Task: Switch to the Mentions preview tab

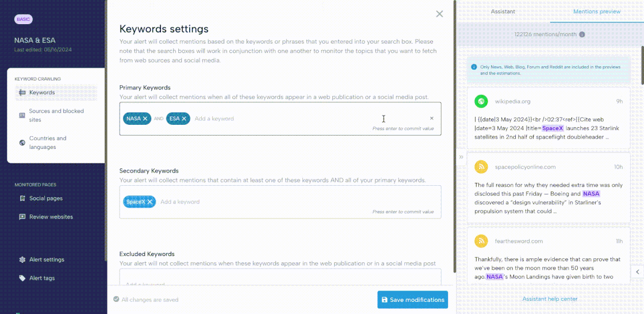Action: [x=596, y=12]
